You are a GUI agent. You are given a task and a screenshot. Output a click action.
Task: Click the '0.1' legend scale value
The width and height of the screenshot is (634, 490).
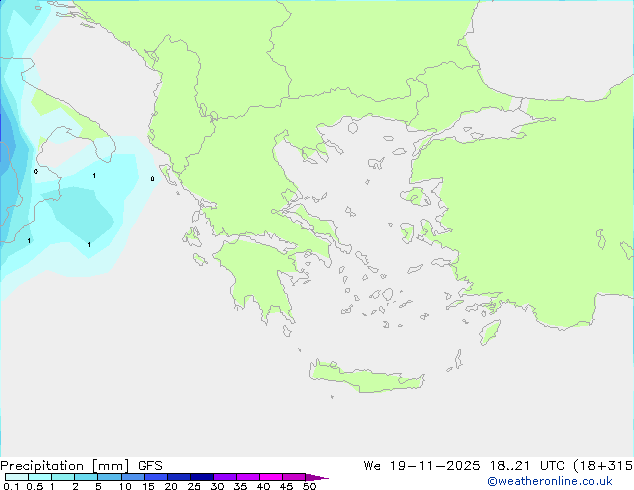coord(11,486)
